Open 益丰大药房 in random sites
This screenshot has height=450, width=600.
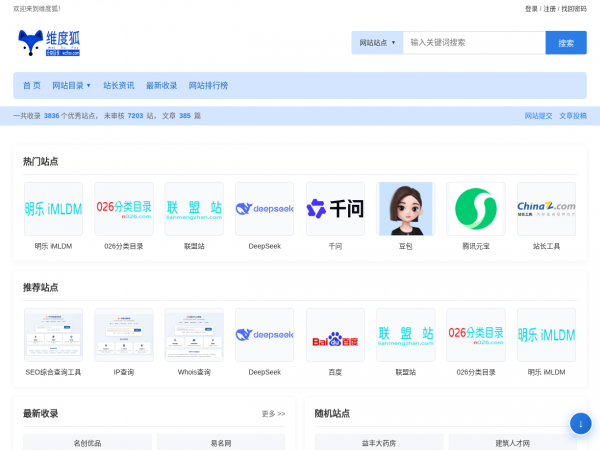pos(379,443)
